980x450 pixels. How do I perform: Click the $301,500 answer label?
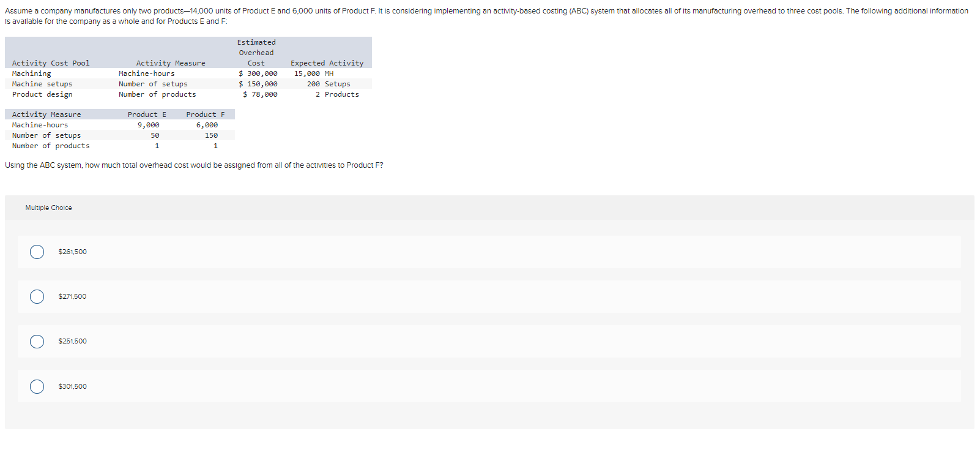(72, 386)
